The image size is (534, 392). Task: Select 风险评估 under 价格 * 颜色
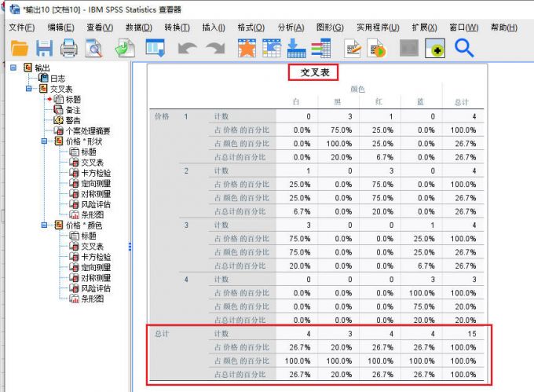pos(96,288)
